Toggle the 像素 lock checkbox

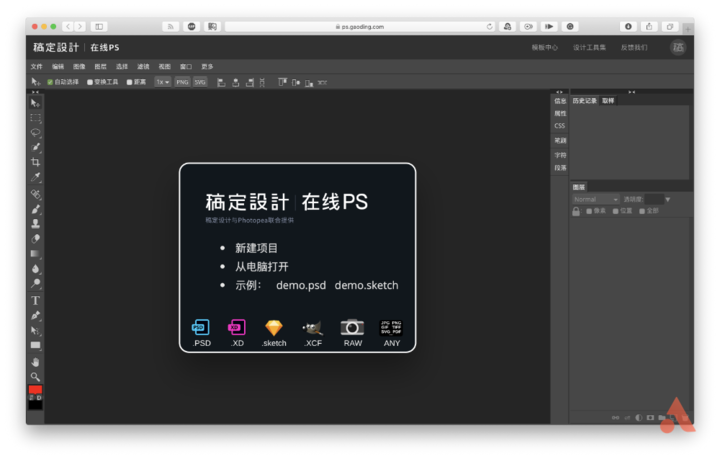[x=589, y=211]
